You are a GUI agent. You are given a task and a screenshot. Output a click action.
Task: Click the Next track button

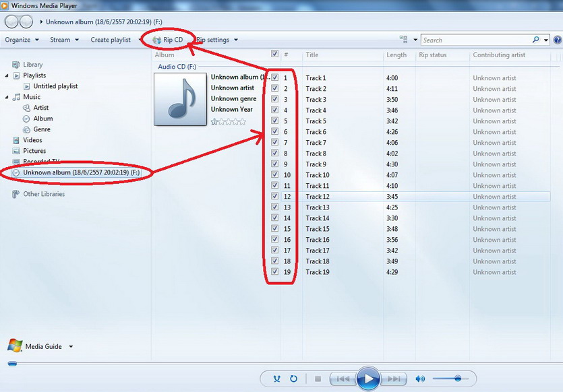pos(394,379)
